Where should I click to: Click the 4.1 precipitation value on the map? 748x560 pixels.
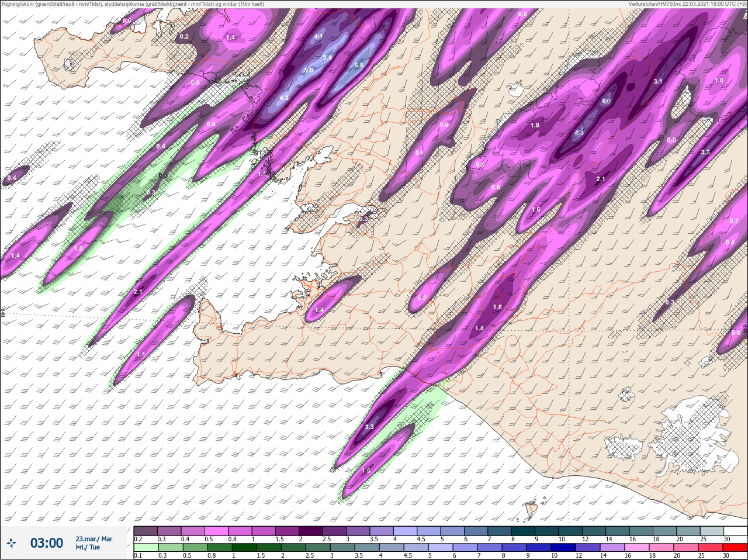point(318,36)
